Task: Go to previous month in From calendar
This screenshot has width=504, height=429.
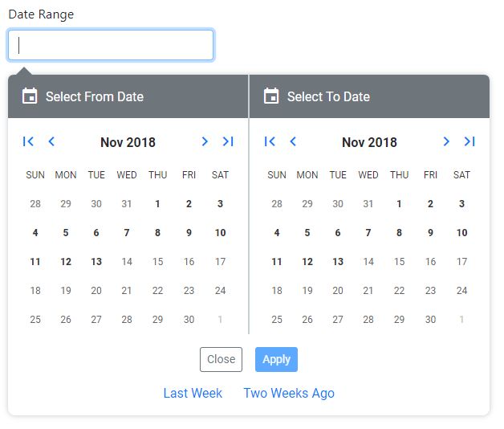Action: click(x=51, y=142)
